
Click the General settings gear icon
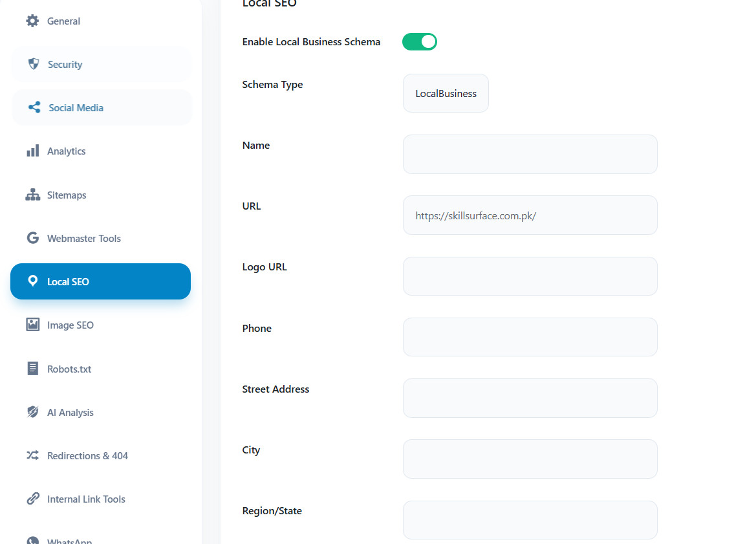click(x=32, y=21)
